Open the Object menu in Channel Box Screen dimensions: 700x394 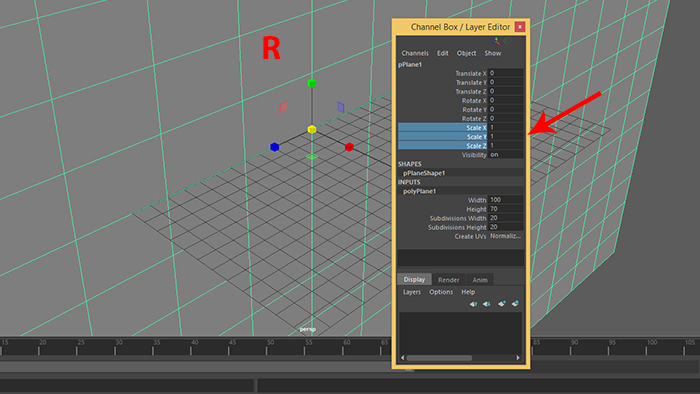point(466,53)
